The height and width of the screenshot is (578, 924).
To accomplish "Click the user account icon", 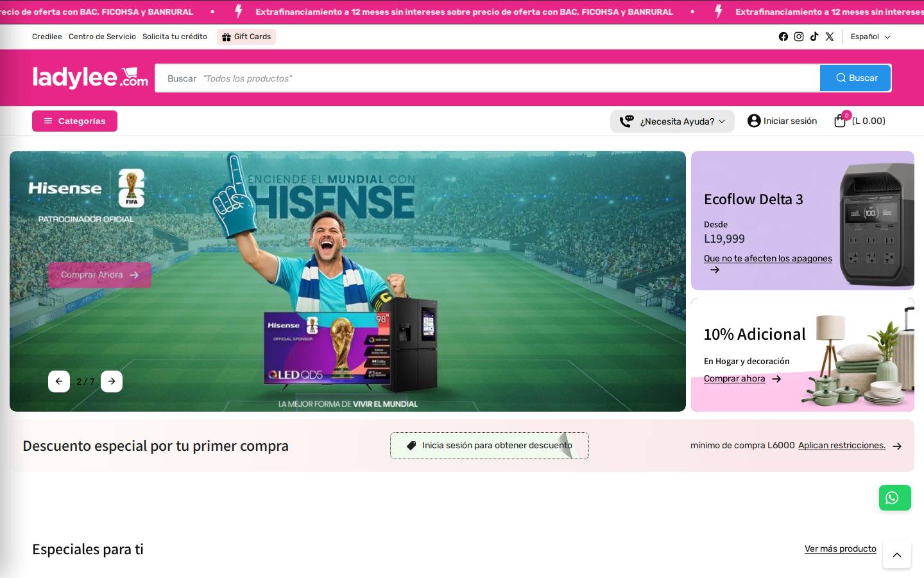I will [x=754, y=121].
